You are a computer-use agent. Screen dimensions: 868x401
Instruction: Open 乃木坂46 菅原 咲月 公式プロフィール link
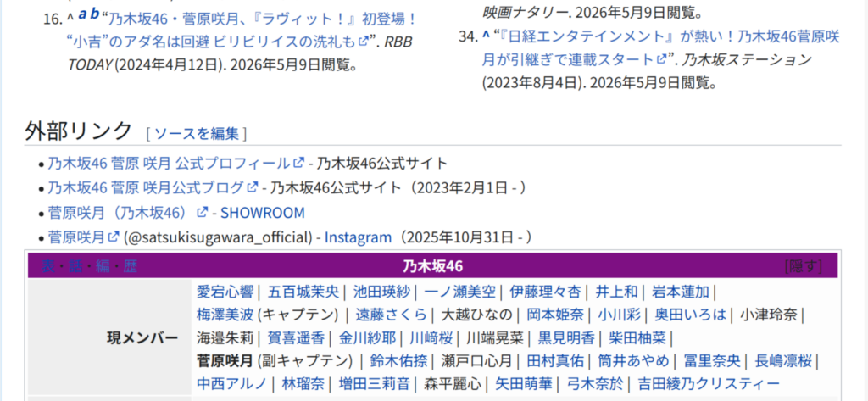tap(175, 163)
